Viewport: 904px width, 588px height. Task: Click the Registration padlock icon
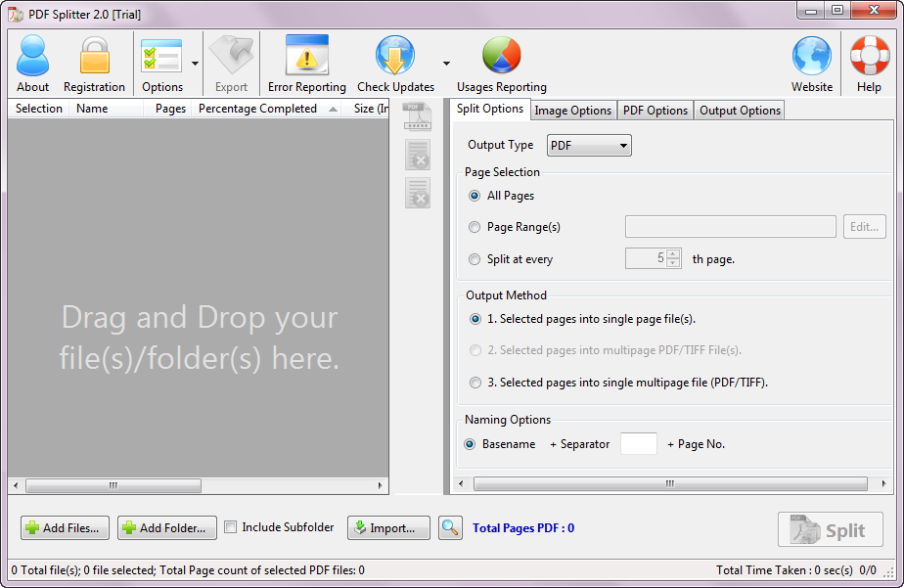[94, 57]
